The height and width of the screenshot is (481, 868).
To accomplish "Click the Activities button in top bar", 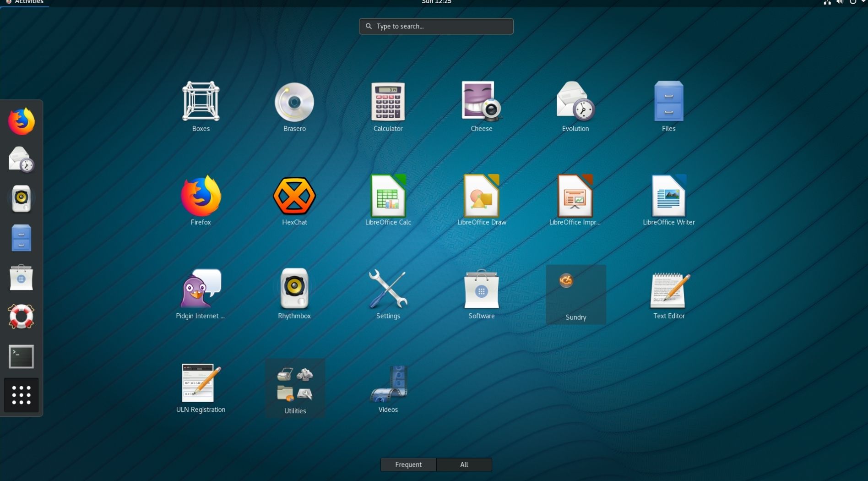I will coord(25,2).
